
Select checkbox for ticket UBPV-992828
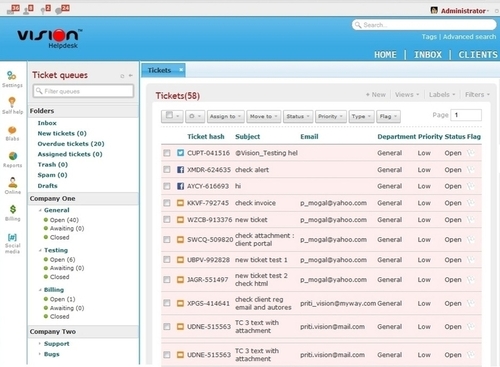pyautogui.click(x=167, y=260)
